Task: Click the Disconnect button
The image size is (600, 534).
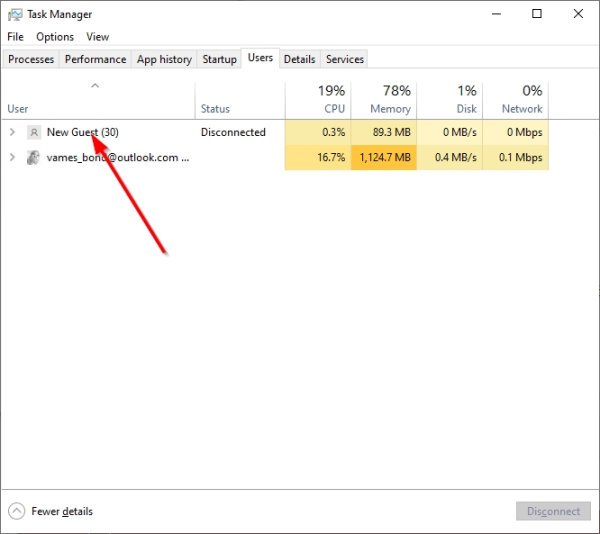Action: coord(553,511)
